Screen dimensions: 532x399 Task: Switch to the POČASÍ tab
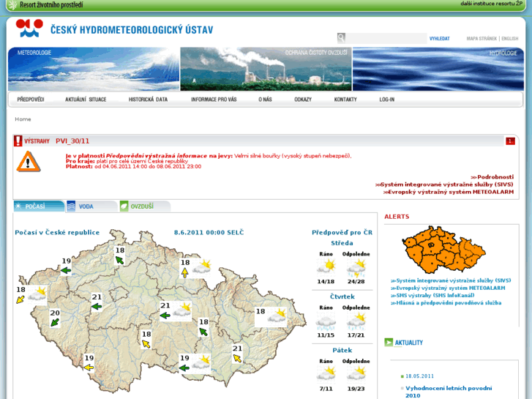tap(39, 206)
